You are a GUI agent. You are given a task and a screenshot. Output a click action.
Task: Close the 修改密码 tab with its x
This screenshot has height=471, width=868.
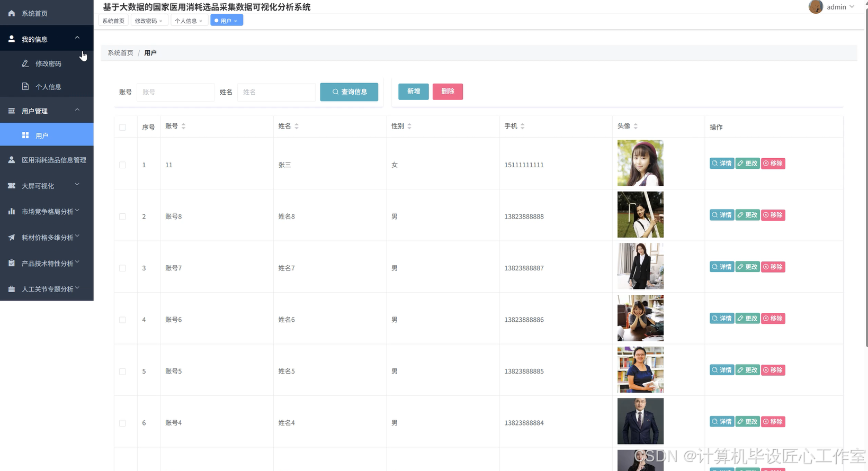pos(161,21)
